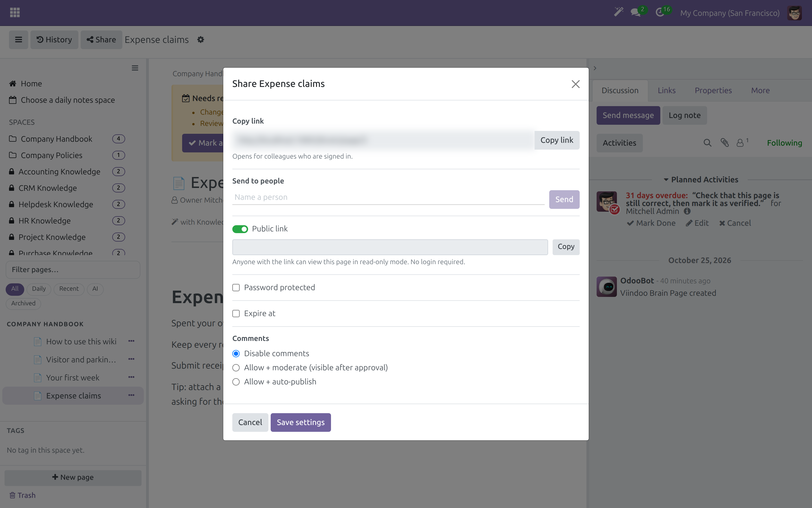
Task: Click the magic wand icon in top bar
Action: point(618,12)
